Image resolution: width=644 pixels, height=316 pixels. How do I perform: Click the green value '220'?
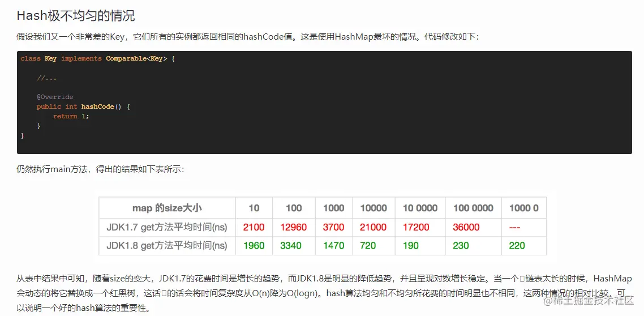point(517,245)
